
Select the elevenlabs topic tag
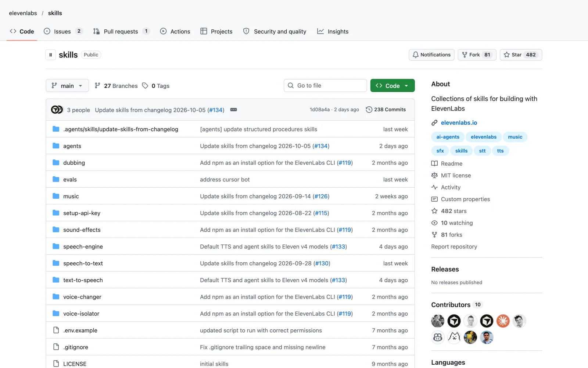484,137
